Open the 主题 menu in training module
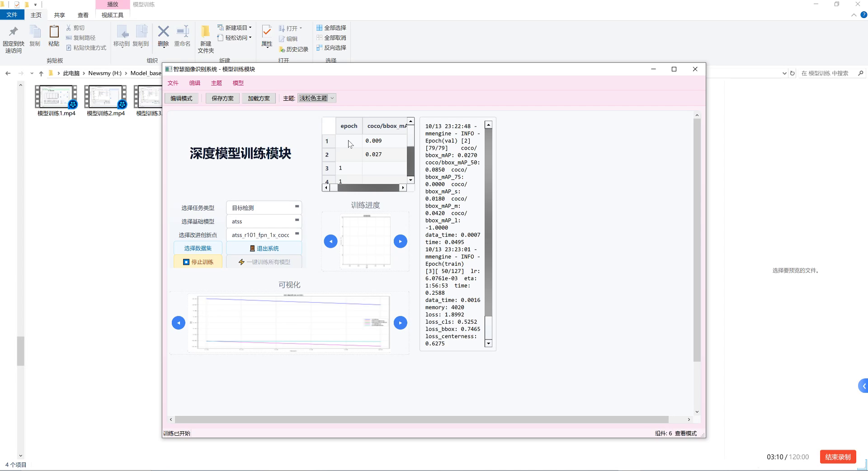 coord(217,83)
